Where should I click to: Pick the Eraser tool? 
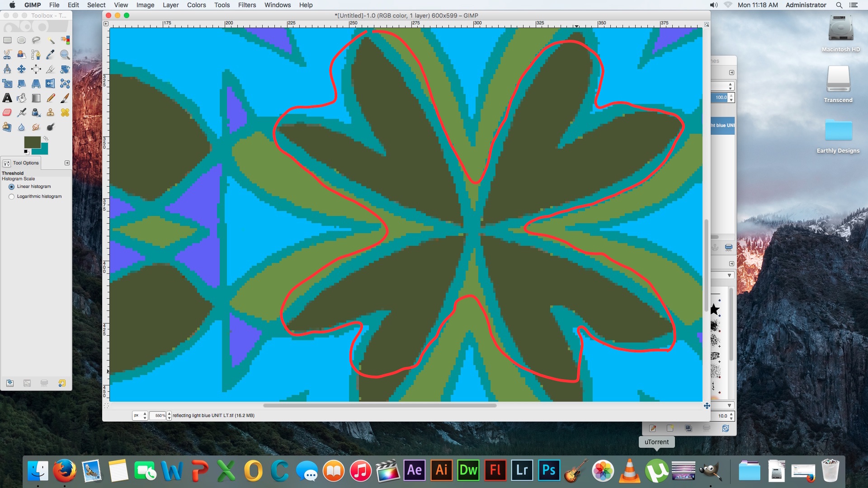pyautogui.click(x=7, y=113)
